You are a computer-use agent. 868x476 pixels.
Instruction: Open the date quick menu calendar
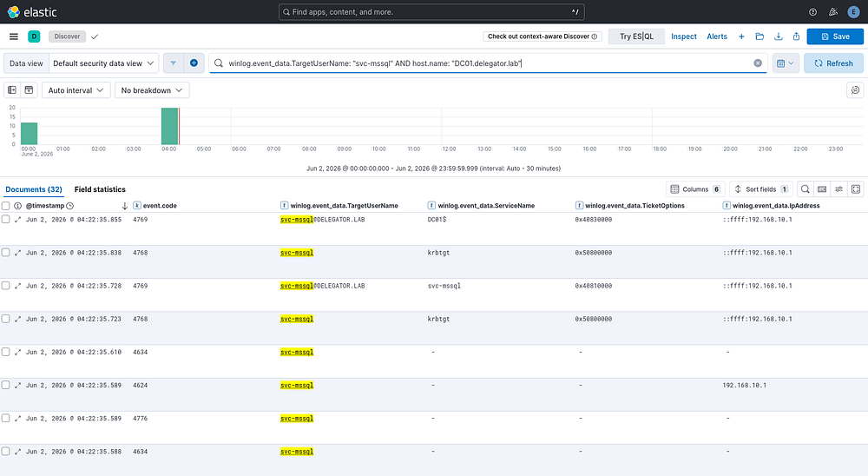[785, 63]
